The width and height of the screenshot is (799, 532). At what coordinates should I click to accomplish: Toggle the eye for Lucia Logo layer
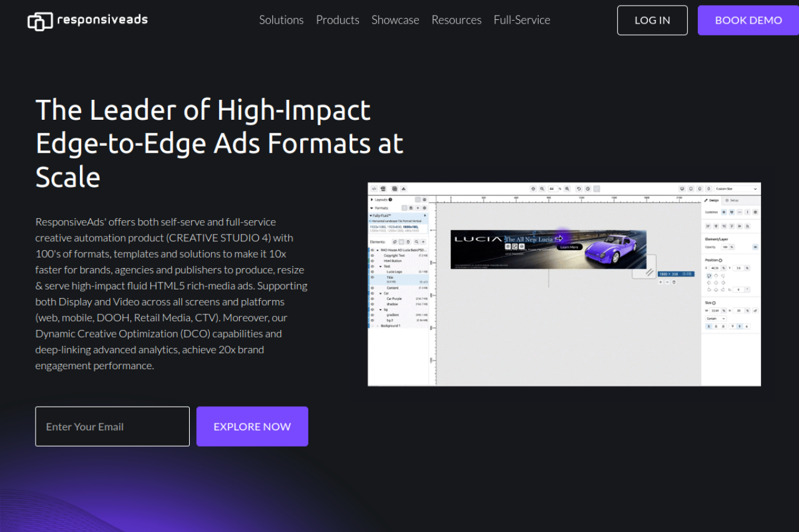pos(373,272)
